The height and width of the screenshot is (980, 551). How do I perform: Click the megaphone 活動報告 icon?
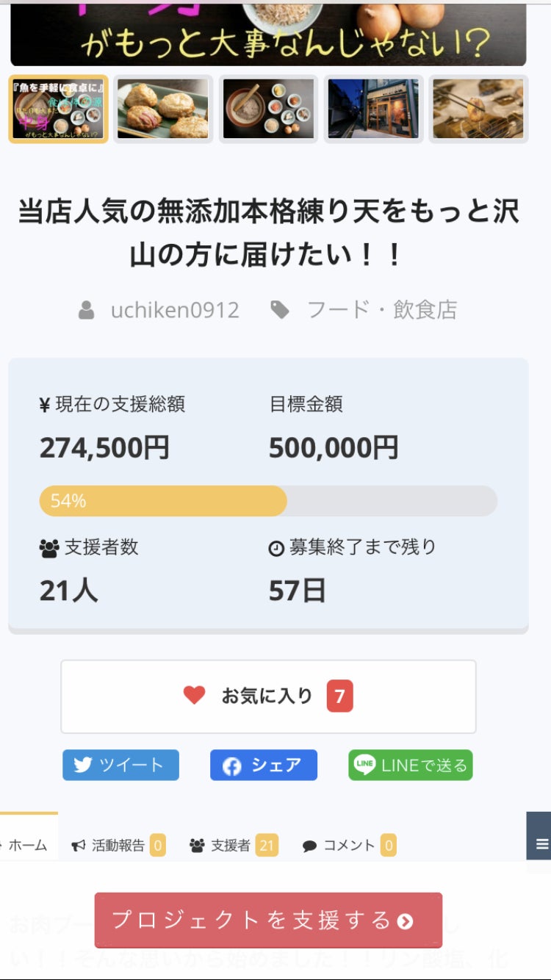79,846
